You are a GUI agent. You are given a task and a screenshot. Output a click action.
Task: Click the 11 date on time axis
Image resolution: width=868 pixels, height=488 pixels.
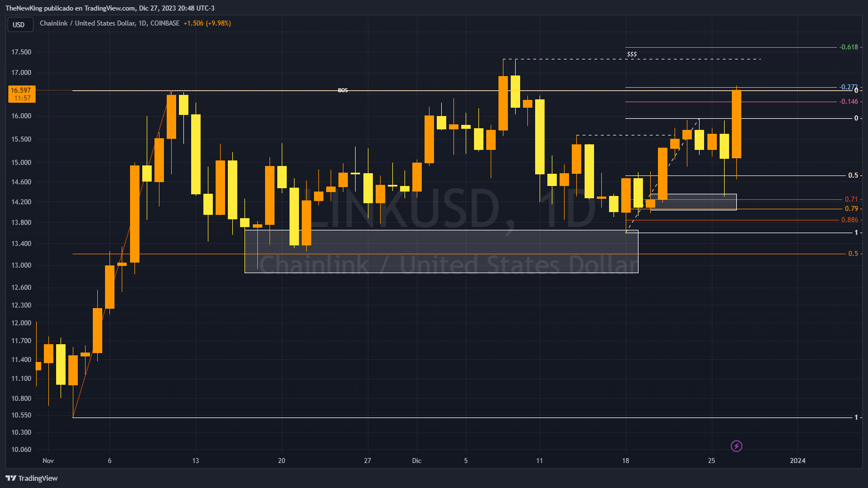pos(540,461)
